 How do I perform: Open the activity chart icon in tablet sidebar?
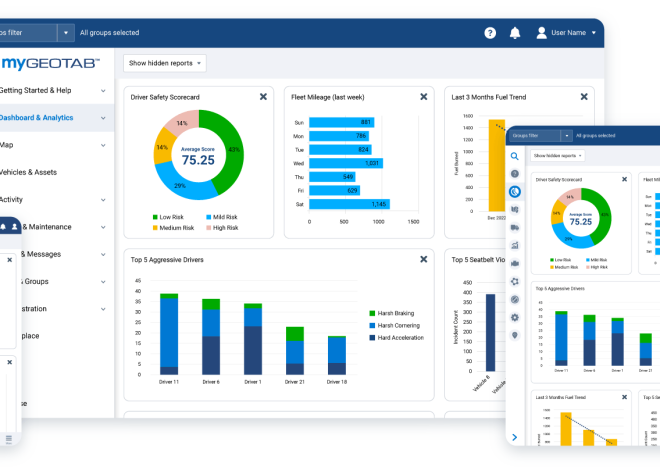514,245
